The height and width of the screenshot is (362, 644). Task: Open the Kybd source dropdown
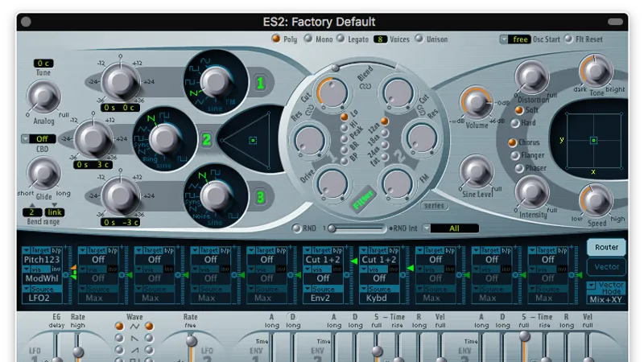point(378,298)
